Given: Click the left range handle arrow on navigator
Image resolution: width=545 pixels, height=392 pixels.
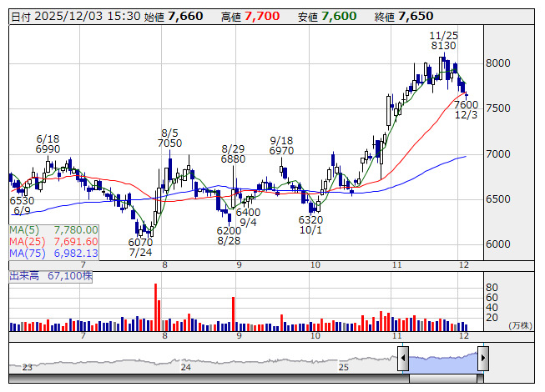Looking at the screenshot, I should pyautogui.click(x=403, y=358).
